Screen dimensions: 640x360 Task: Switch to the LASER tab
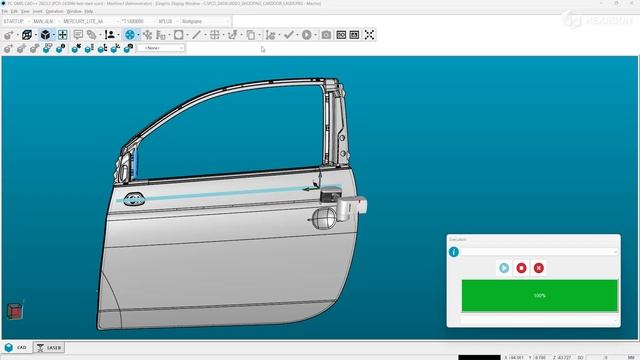tap(49, 348)
